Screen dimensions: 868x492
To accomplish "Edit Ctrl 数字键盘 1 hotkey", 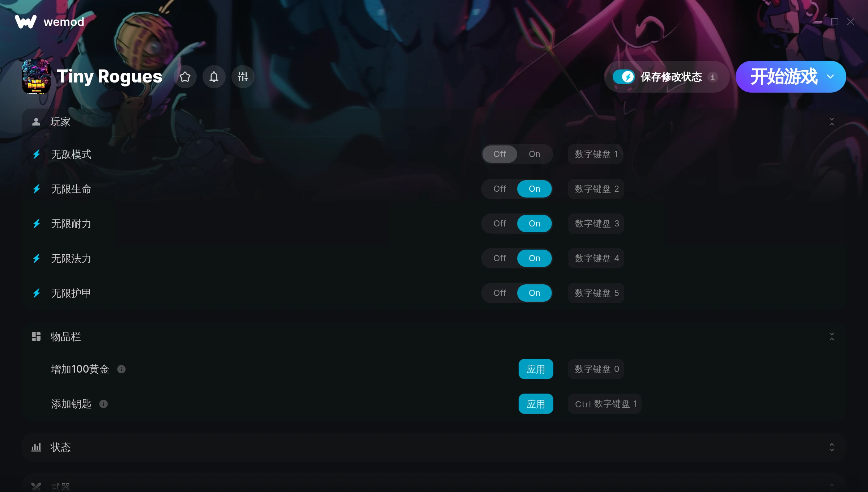I will click(x=605, y=404).
